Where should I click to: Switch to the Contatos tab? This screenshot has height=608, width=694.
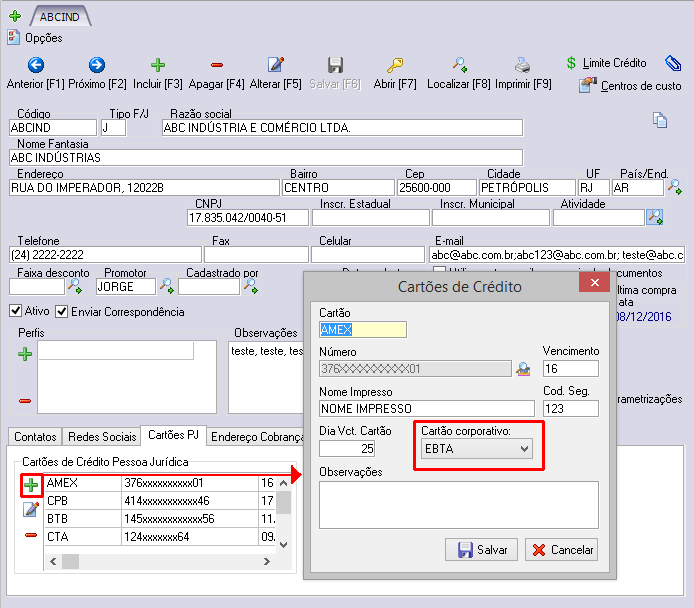pyautogui.click(x=35, y=437)
